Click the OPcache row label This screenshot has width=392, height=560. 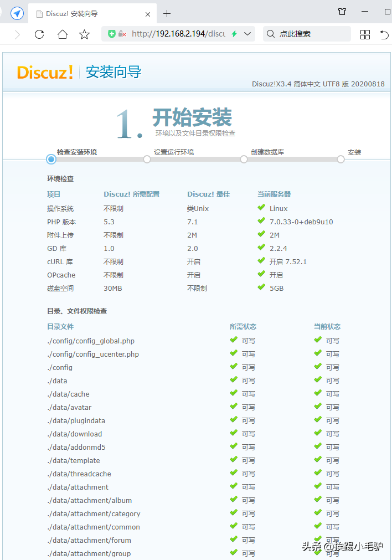click(x=61, y=275)
